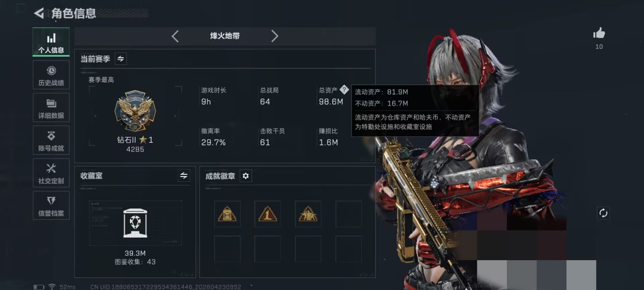644x290 pixels.
Task: Open 账号成就 achievements section
Action: tap(51, 140)
